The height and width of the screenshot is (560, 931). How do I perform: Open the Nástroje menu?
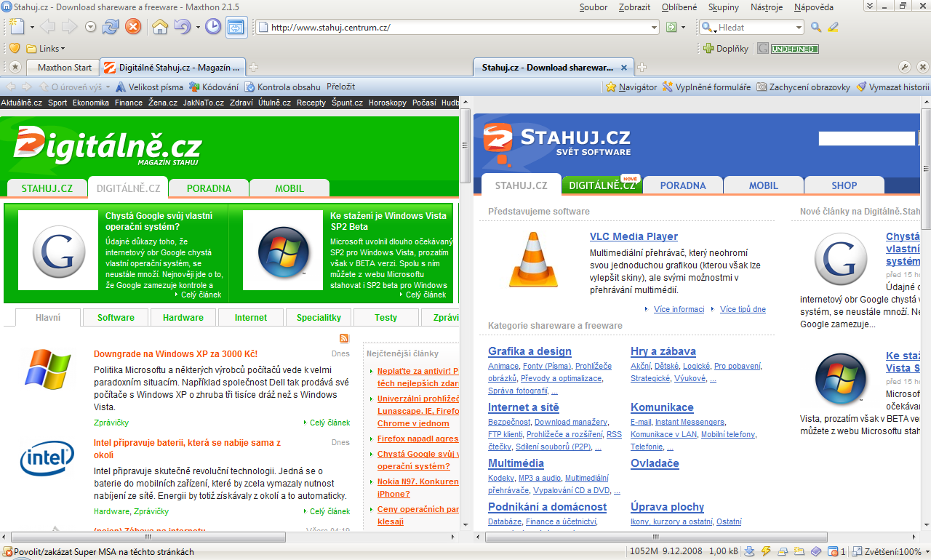766,7
